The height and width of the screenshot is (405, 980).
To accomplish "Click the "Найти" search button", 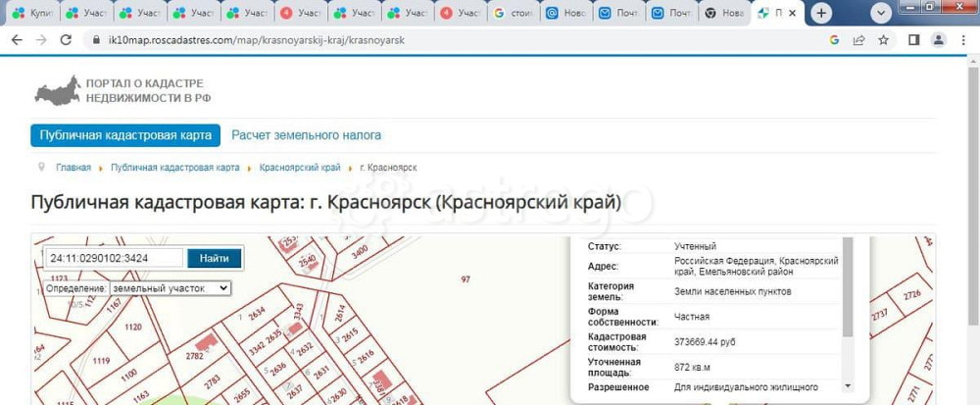I will [x=215, y=258].
